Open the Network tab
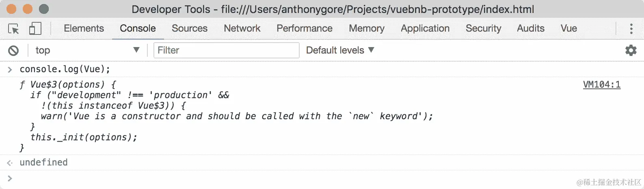Image resolution: width=644 pixels, height=189 pixels. [x=242, y=28]
